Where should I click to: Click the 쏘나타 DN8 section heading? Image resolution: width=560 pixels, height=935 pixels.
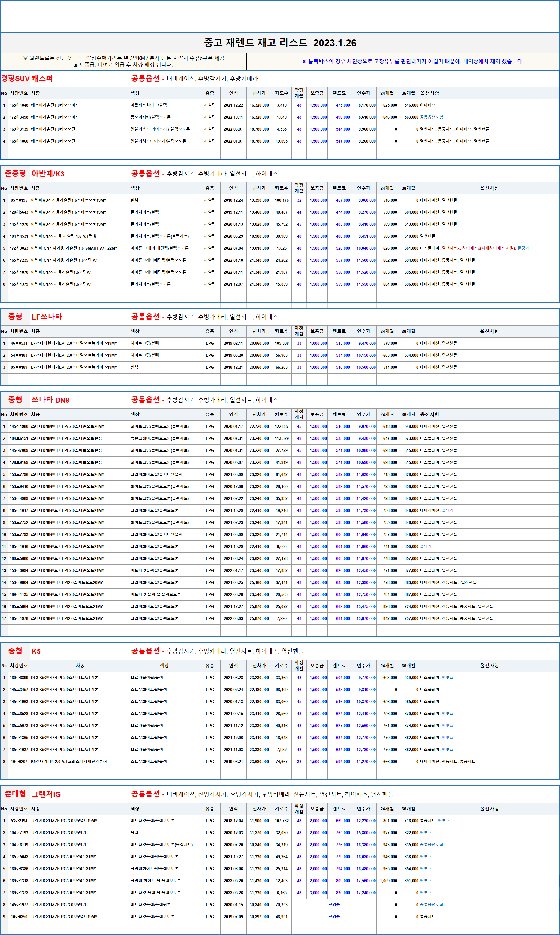(x=50, y=400)
